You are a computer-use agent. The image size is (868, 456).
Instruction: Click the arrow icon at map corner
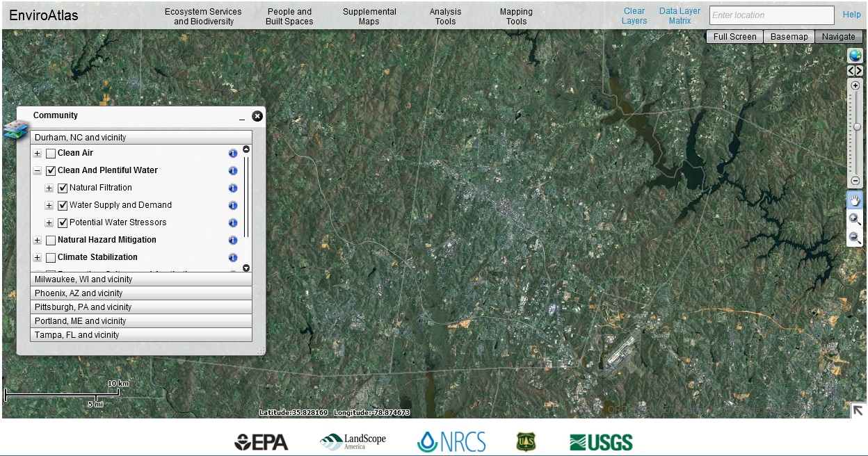(858, 410)
